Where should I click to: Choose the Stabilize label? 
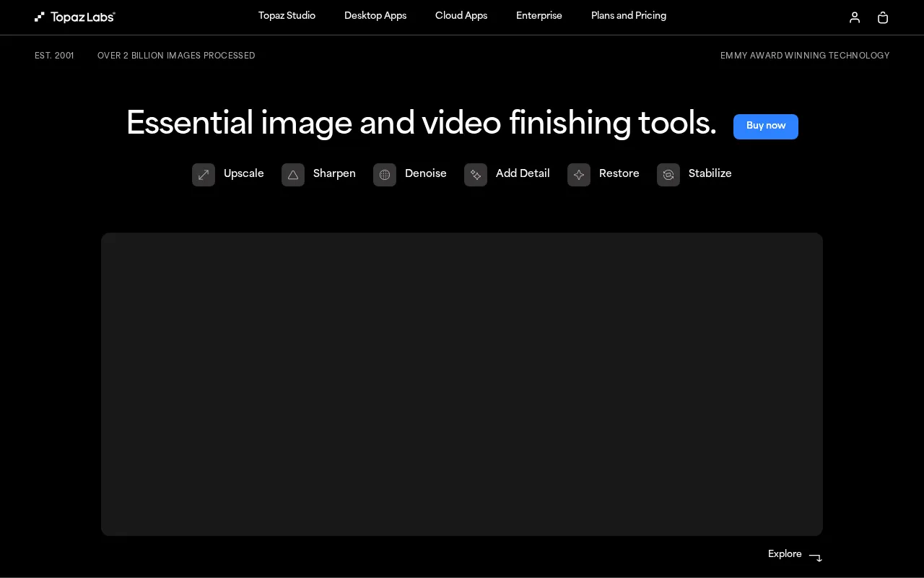pos(710,174)
